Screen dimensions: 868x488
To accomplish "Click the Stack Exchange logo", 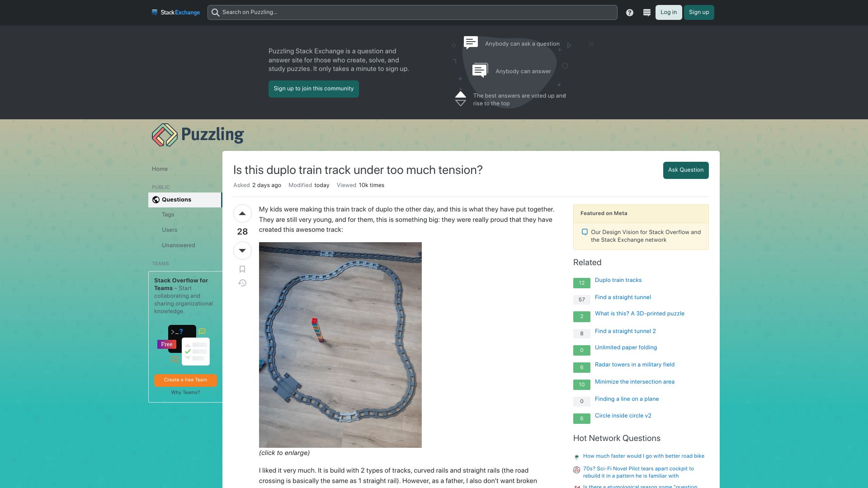I will pos(176,13).
